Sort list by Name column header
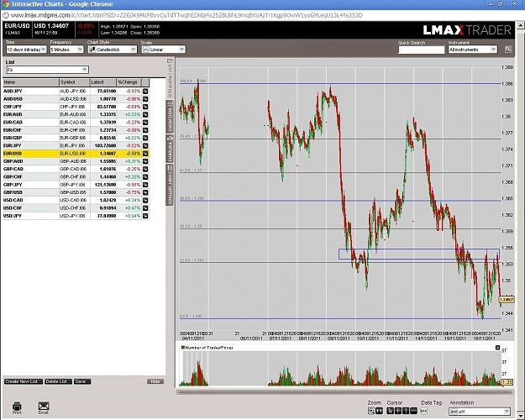Image resolution: width=525 pixels, height=420 pixels. 31,82
